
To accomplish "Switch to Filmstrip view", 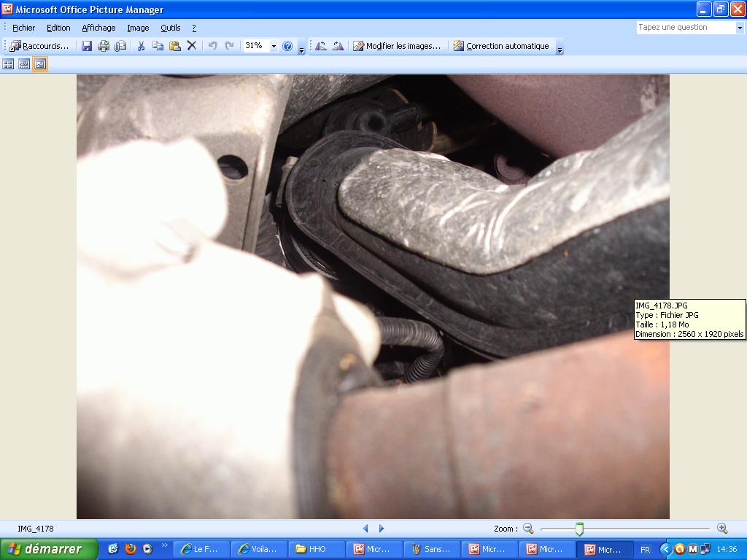I will pyautogui.click(x=24, y=64).
